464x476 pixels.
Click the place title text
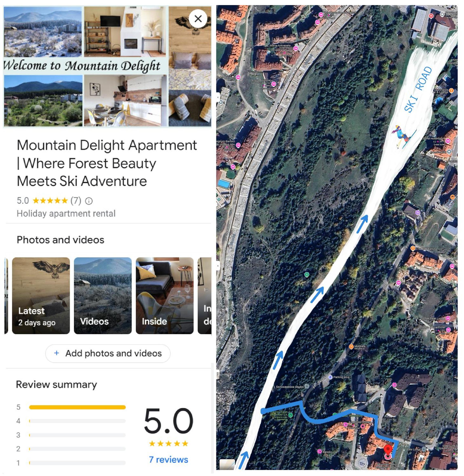click(x=107, y=163)
